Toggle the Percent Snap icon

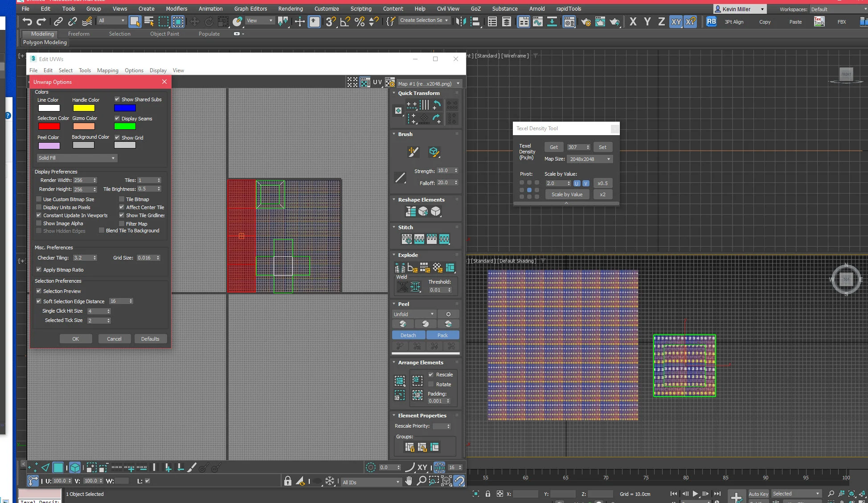point(359,21)
